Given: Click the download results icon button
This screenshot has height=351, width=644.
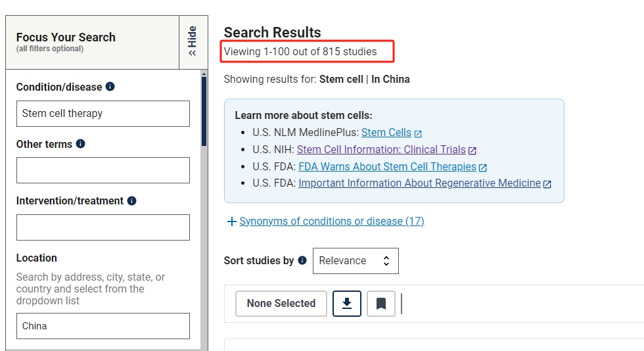Looking at the screenshot, I should [347, 303].
